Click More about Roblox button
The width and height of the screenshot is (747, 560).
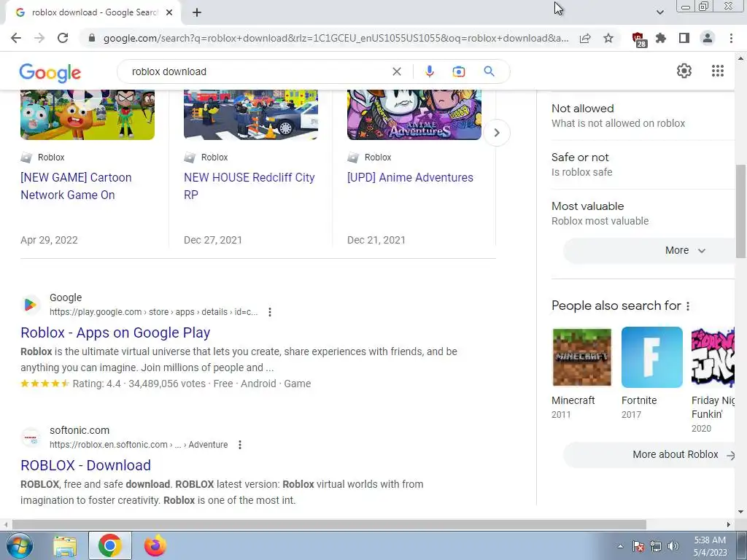[x=649, y=454]
